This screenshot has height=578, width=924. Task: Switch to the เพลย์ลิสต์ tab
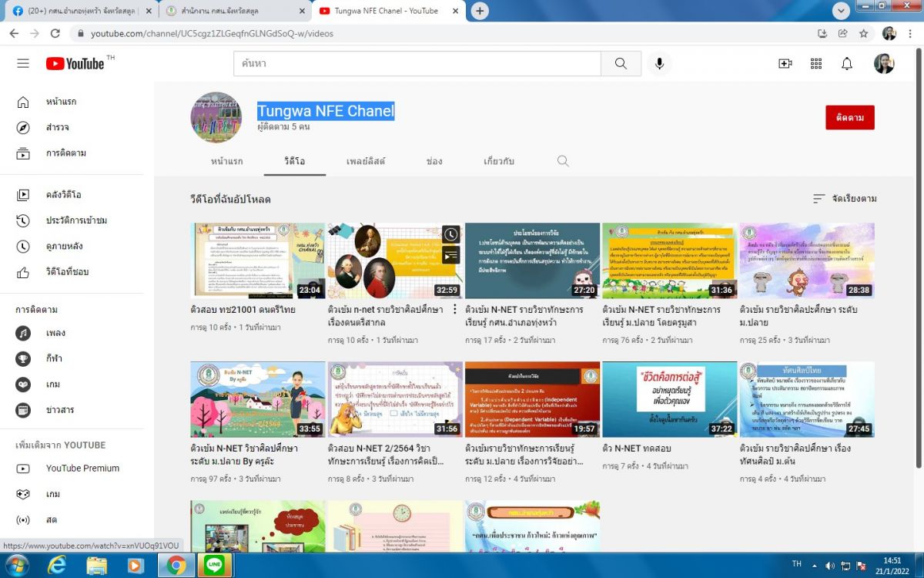point(366,161)
